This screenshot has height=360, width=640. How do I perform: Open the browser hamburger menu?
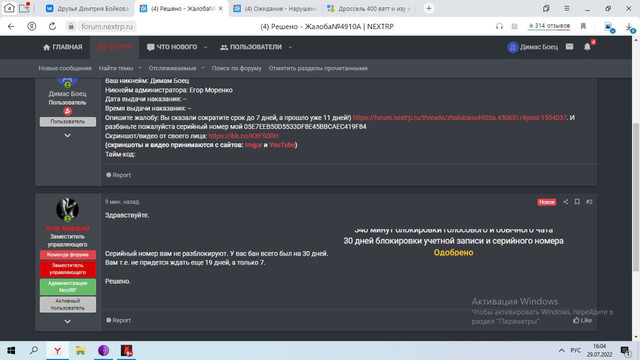tap(567, 8)
